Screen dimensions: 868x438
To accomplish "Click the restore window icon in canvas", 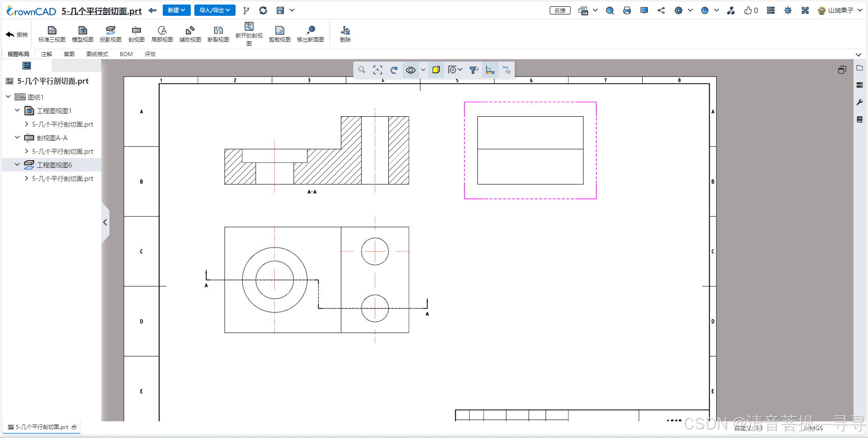I will 842,70.
